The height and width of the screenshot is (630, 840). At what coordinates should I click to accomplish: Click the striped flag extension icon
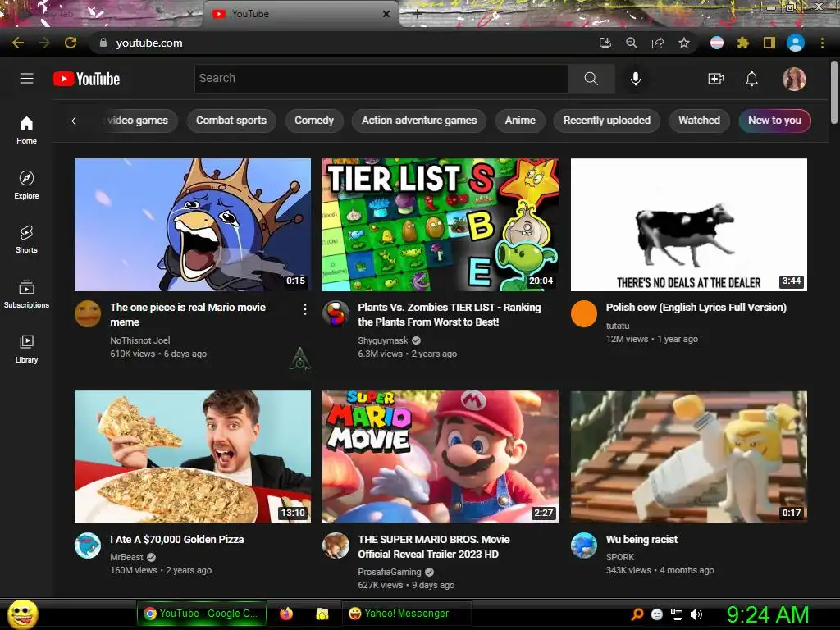(717, 43)
